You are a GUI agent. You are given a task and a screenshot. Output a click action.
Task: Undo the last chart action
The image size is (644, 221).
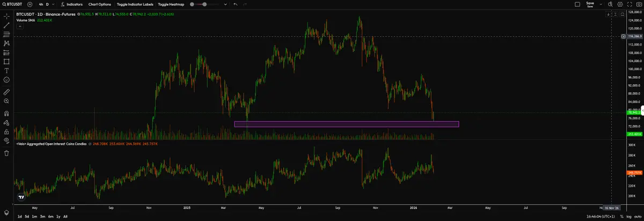click(x=235, y=4)
